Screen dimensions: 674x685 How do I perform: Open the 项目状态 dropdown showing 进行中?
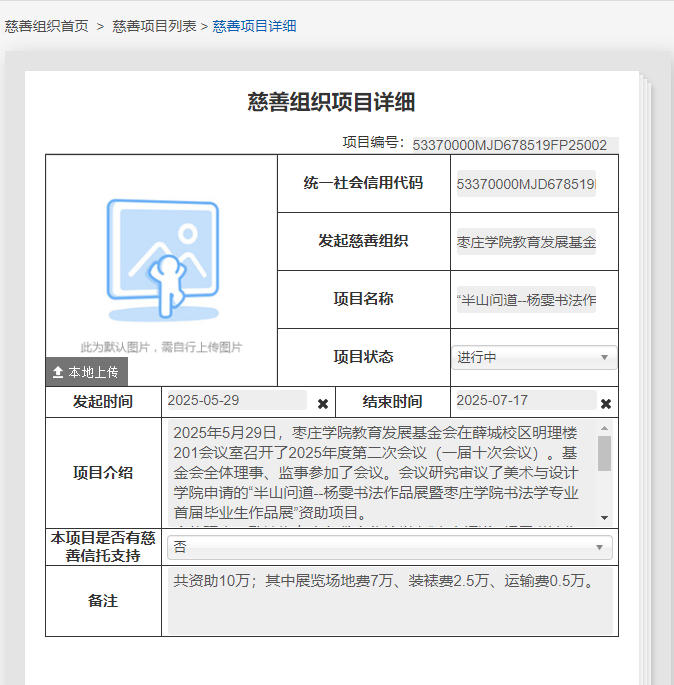click(534, 357)
